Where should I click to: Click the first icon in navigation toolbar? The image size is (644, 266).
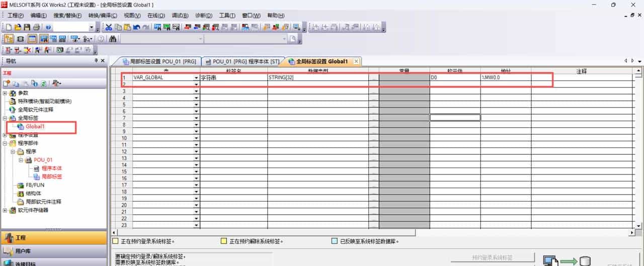(7, 83)
